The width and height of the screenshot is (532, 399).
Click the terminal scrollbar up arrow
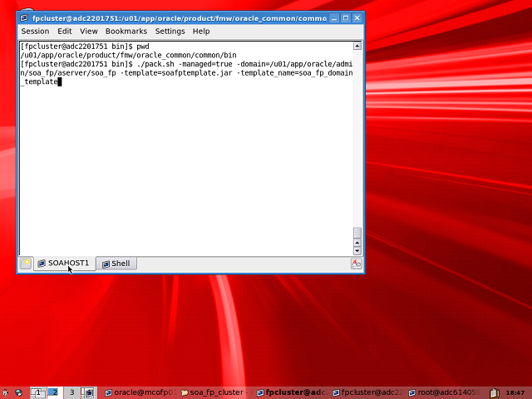[x=357, y=47]
